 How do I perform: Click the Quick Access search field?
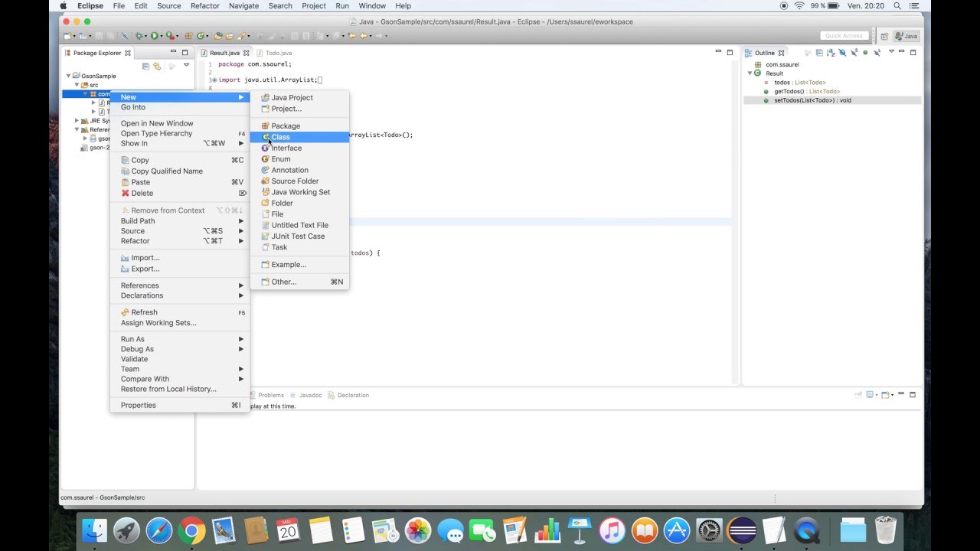tap(844, 36)
